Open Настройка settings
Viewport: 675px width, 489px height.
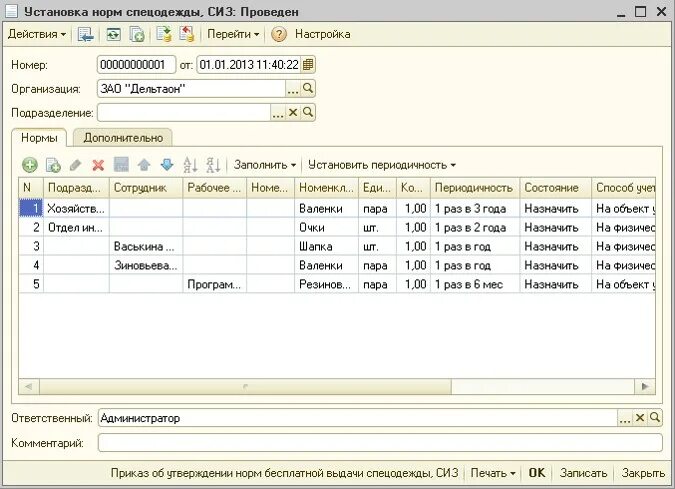click(322, 34)
